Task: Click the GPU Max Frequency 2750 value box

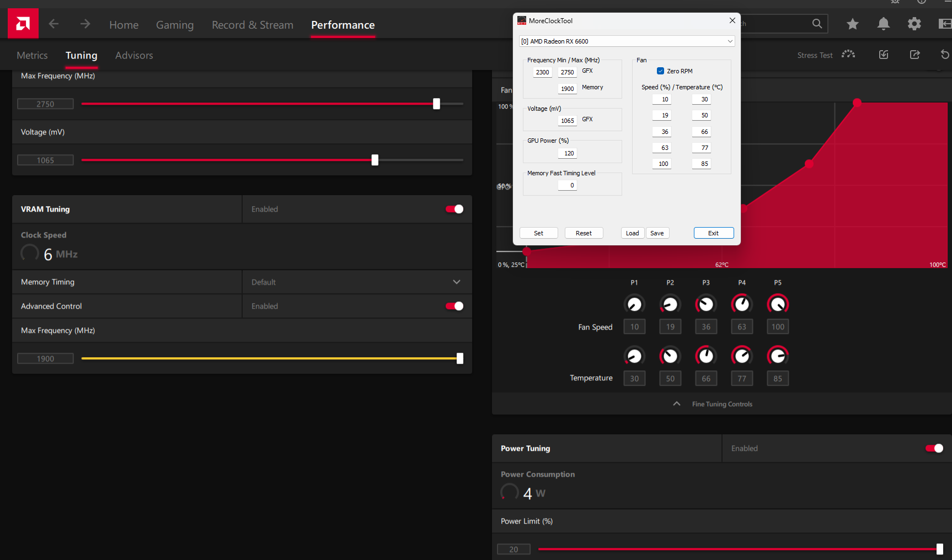Action: point(46,104)
